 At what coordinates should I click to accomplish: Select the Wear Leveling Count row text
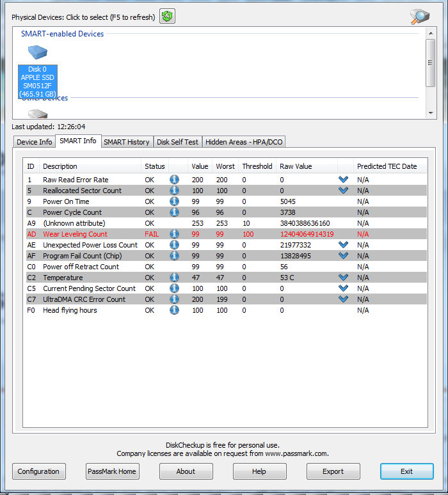coord(75,234)
